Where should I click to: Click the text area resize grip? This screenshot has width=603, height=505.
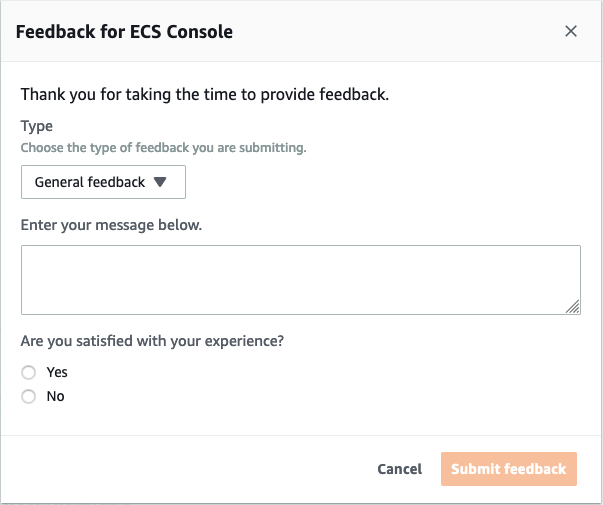point(573,308)
